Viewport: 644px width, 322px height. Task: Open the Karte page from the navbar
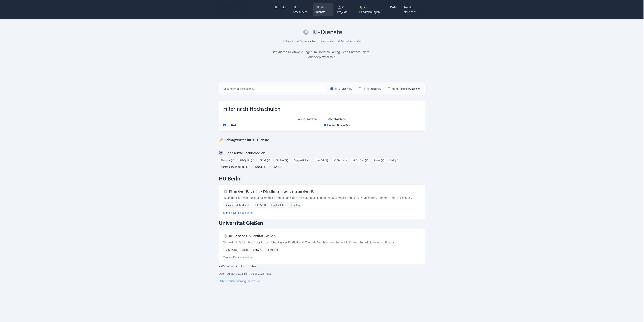pos(393,7)
